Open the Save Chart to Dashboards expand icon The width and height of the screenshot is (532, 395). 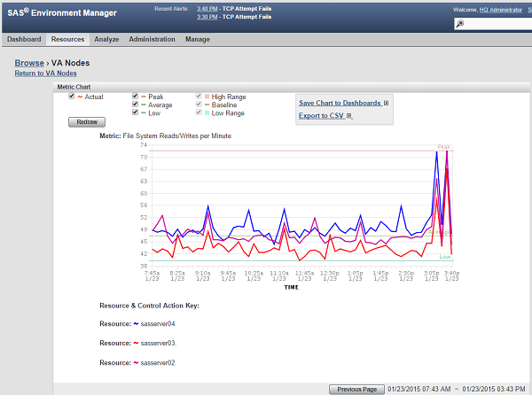tap(386, 103)
